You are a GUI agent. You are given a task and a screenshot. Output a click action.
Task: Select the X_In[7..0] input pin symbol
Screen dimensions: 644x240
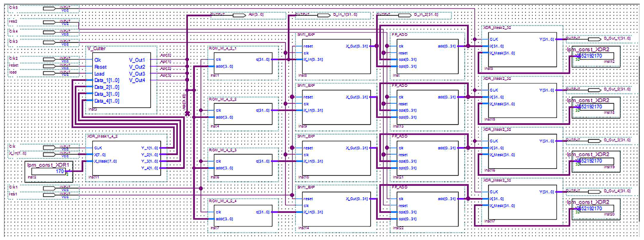(49, 154)
